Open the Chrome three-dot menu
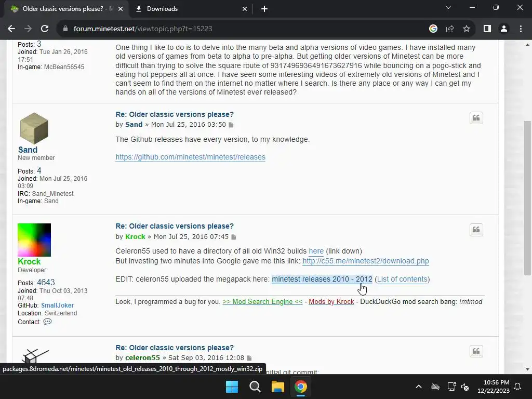 point(521,29)
